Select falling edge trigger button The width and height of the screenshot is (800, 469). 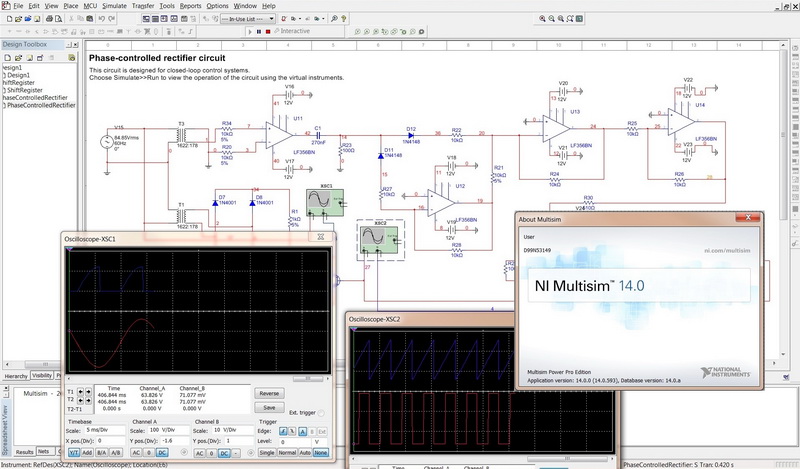point(292,432)
